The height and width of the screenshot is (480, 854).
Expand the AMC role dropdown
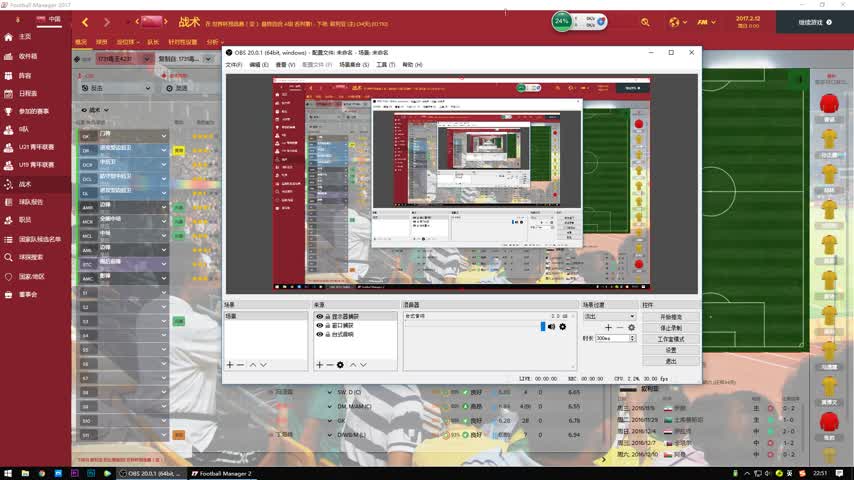tap(163, 278)
